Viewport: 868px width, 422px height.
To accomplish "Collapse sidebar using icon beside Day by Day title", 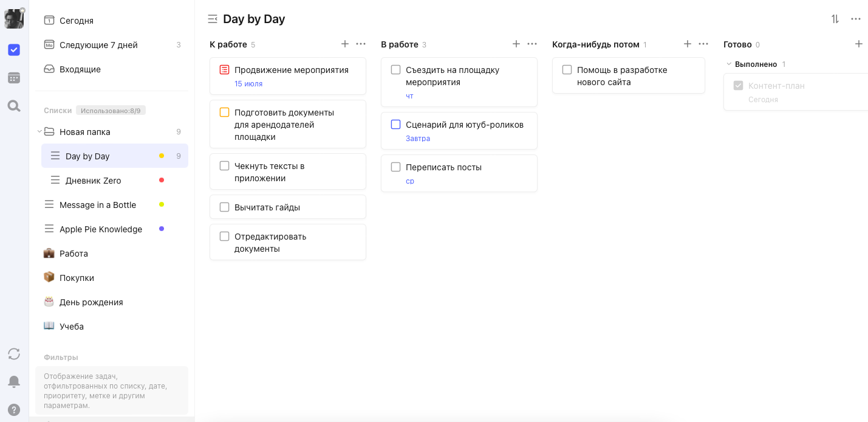I will 213,19.
